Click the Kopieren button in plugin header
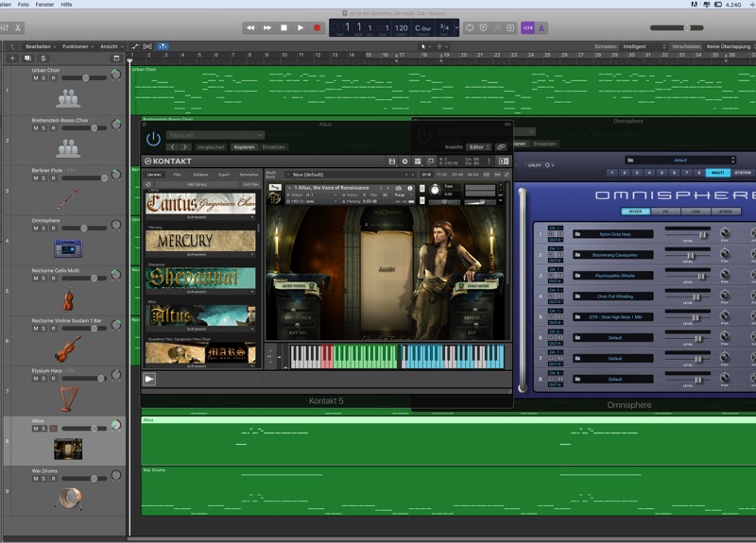 [244, 147]
